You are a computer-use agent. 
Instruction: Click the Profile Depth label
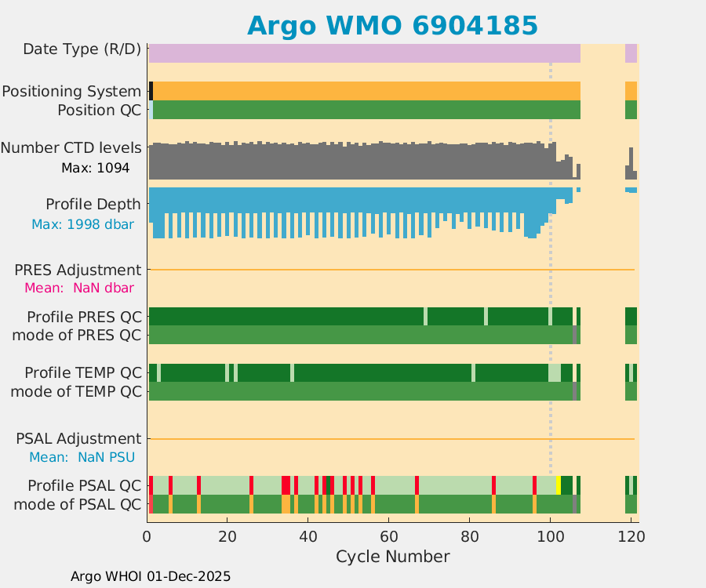(x=93, y=205)
